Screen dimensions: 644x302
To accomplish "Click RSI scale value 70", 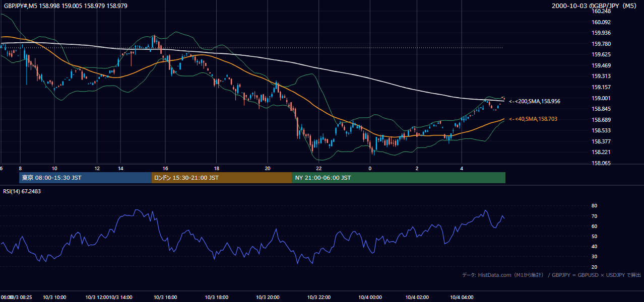I will coord(595,216).
